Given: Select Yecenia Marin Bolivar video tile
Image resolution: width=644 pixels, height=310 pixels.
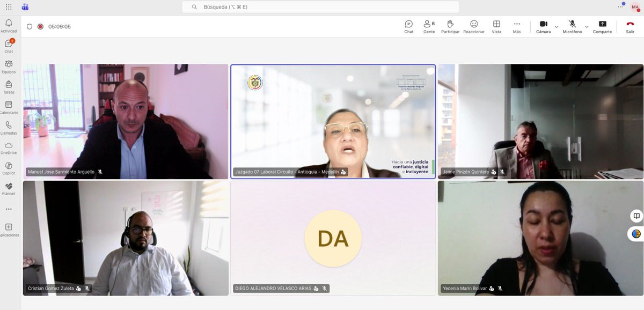Looking at the screenshot, I should coord(540,238).
